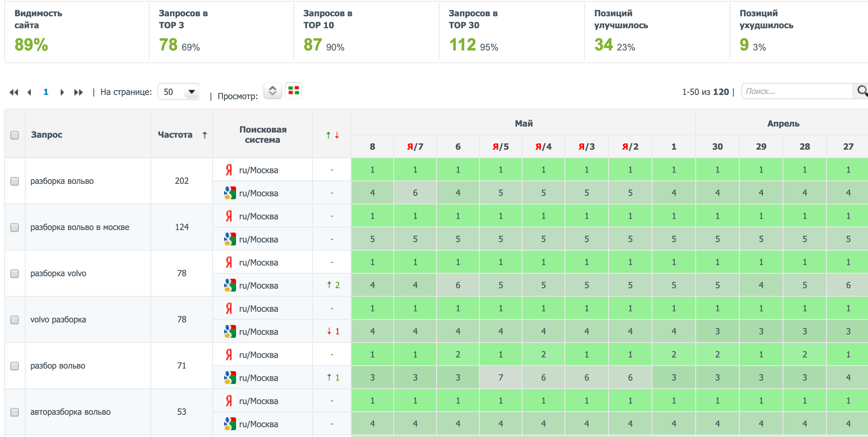868x437 pixels.
Task: Toggle the select-all checkbox in header
Action: pos(15,135)
